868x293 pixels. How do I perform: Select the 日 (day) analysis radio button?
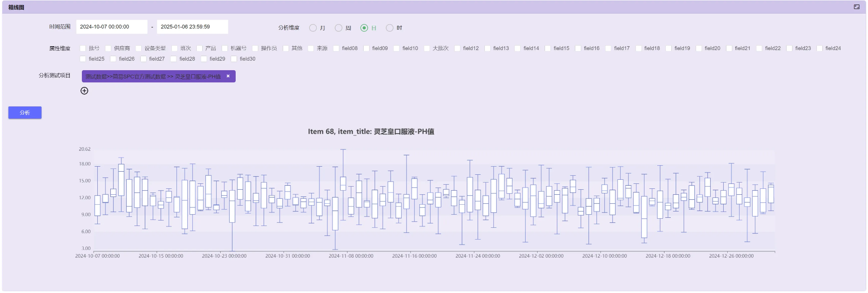point(364,28)
